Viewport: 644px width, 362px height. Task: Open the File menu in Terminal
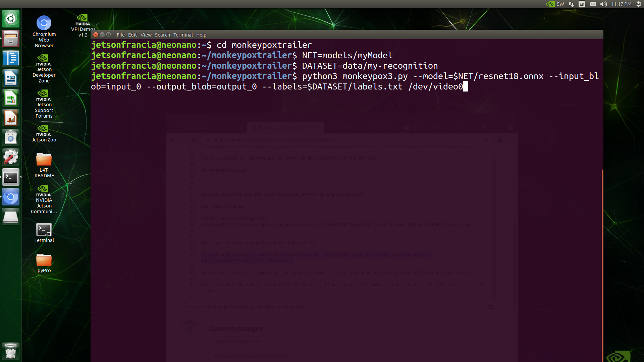coord(120,35)
